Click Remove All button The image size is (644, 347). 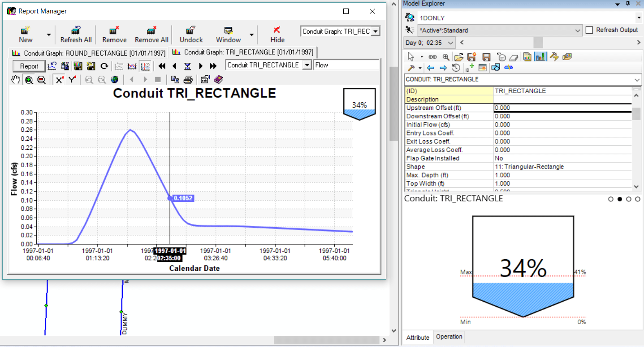151,35
